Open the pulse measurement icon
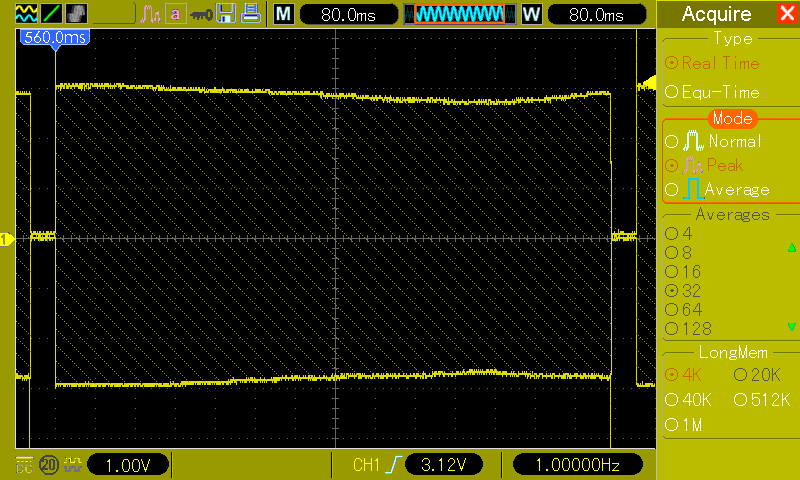 coord(150,14)
